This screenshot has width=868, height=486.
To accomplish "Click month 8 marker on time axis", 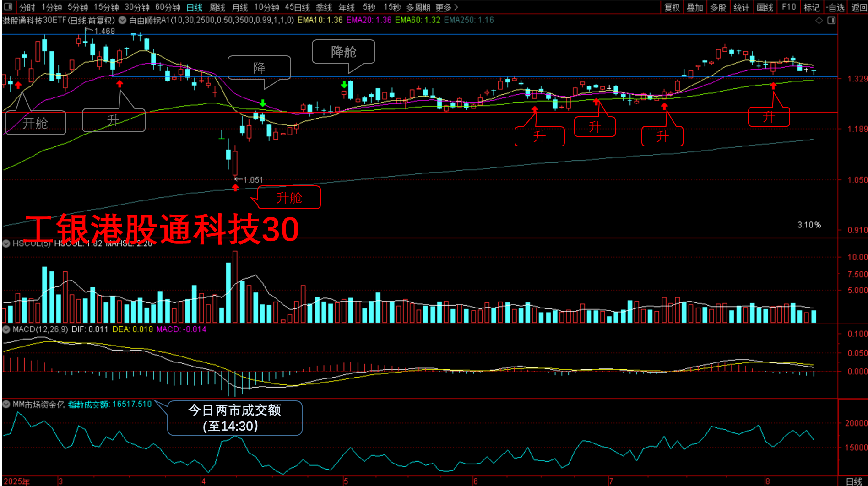I will click(x=767, y=481).
